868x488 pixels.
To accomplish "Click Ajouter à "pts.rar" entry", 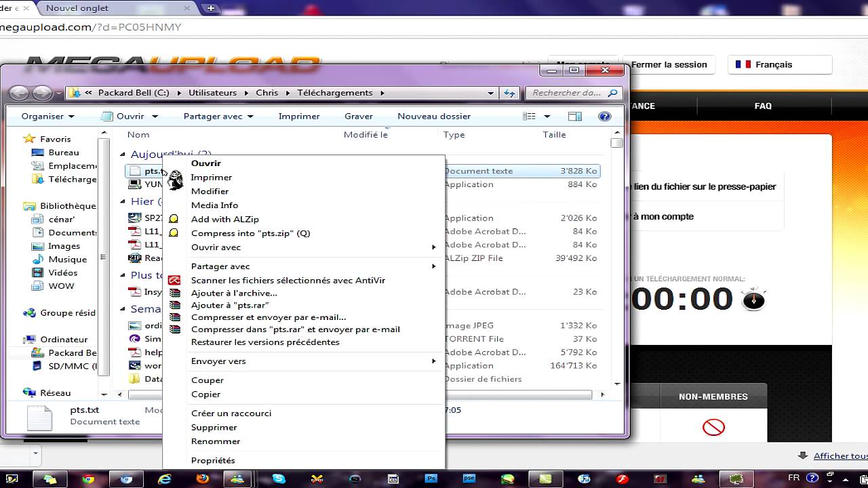I will pyautogui.click(x=230, y=305).
